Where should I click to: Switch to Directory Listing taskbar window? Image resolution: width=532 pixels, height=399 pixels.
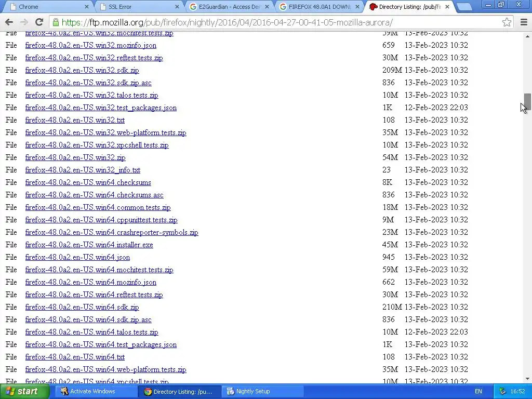click(x=179, y=391)
